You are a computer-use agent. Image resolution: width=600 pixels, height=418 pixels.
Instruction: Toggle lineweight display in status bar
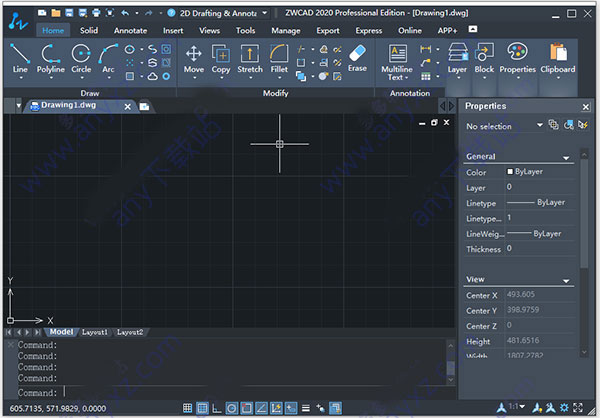tap(306, 408)
